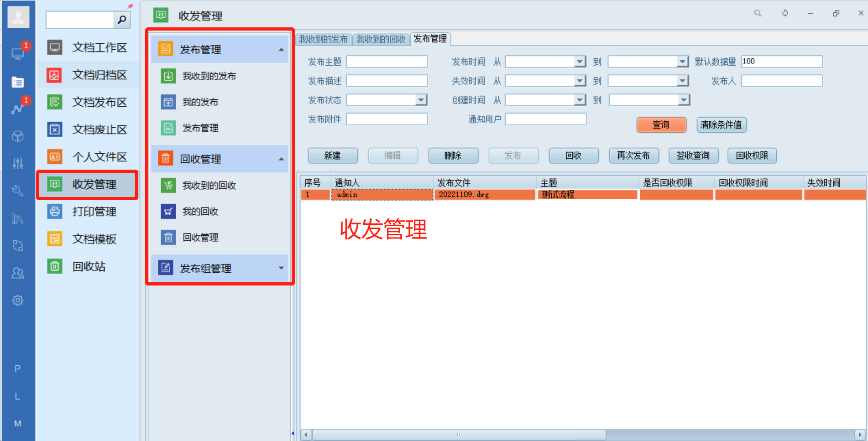Click the orange 查询 button

pyautogui.click(x=661, y=125)
